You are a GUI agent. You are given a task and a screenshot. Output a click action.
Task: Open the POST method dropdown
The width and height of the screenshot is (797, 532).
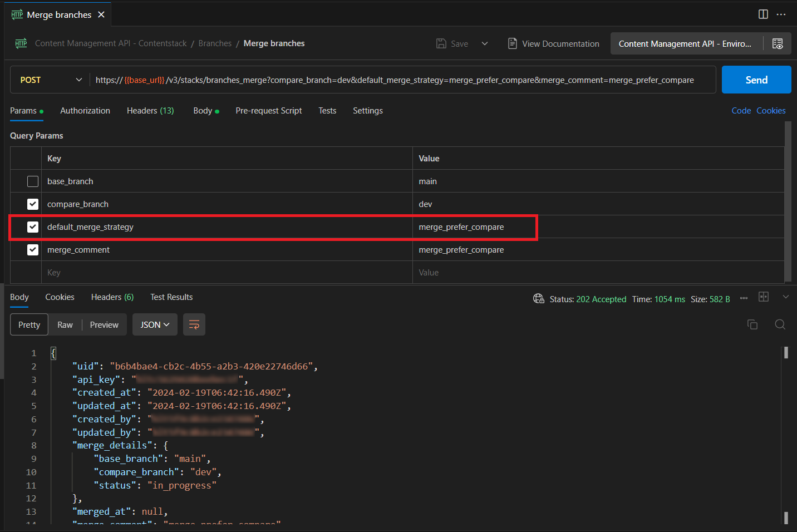tap(51, 80)
